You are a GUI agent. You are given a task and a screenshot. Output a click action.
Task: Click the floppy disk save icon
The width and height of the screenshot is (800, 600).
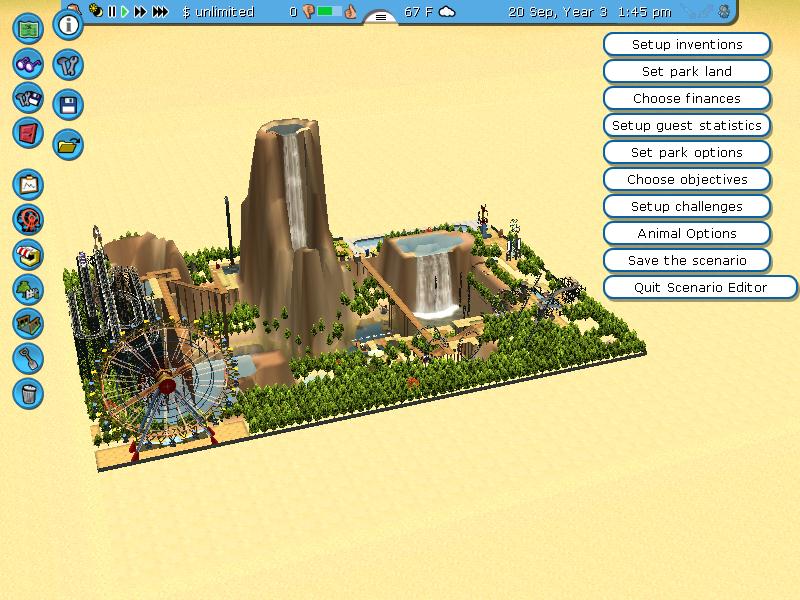67,103
